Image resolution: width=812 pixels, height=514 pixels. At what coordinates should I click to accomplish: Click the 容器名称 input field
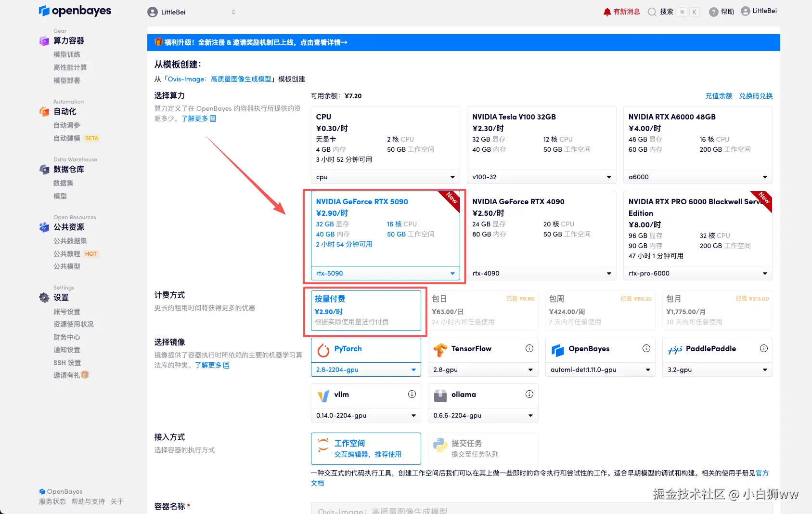541,509
